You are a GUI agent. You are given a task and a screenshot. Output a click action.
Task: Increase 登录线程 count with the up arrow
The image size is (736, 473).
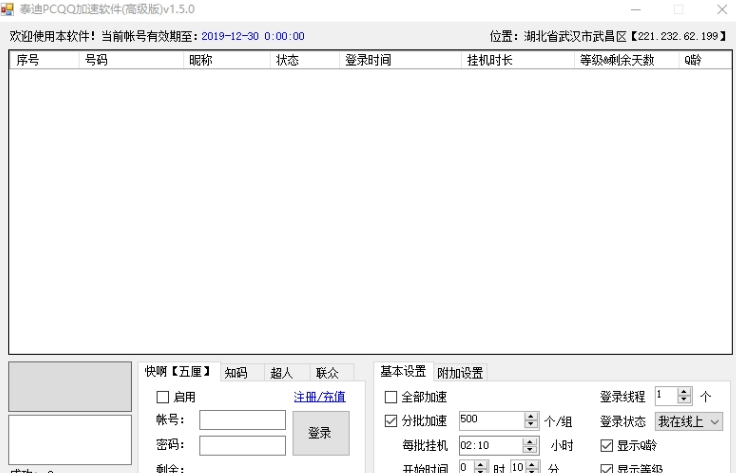click(x=684, y=392)
